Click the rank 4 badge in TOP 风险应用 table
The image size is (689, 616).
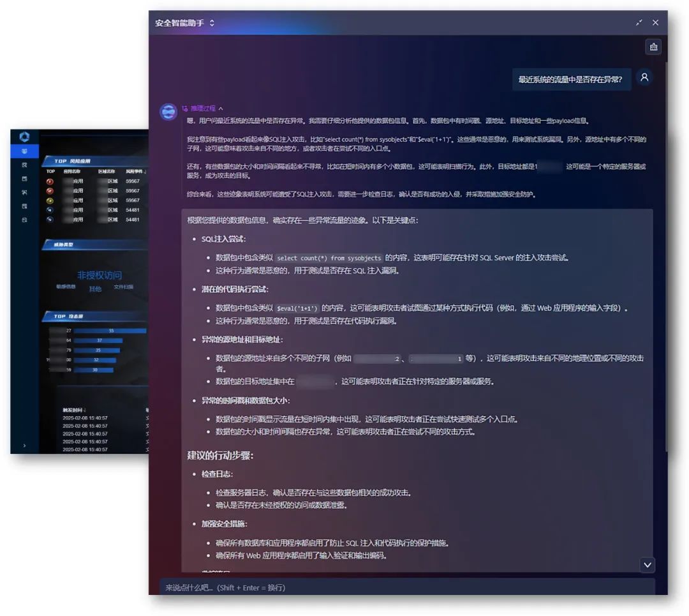(50, 210)
